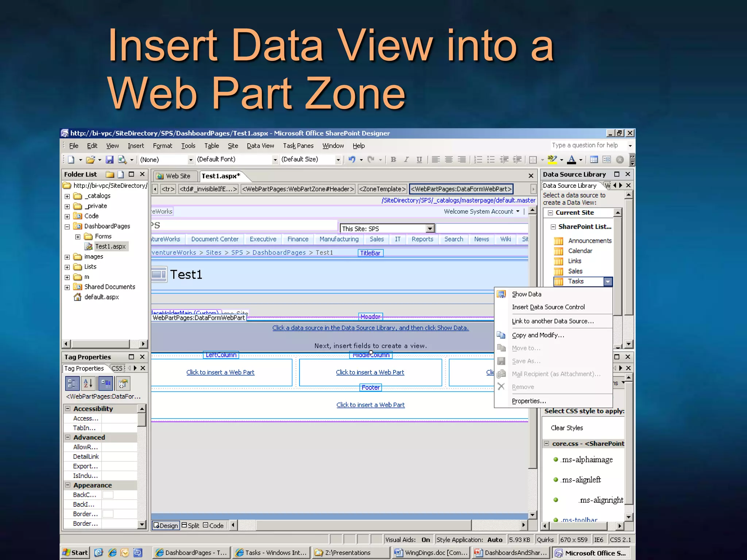Align text right
747x560 pixels.
[x=462, y=160]
